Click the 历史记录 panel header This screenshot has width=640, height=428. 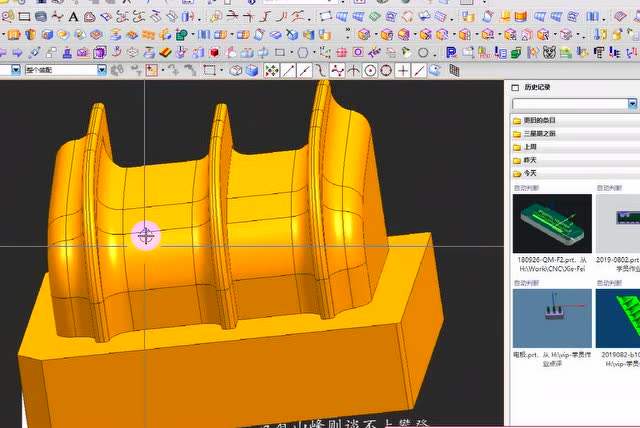click(x=537, y=87)
